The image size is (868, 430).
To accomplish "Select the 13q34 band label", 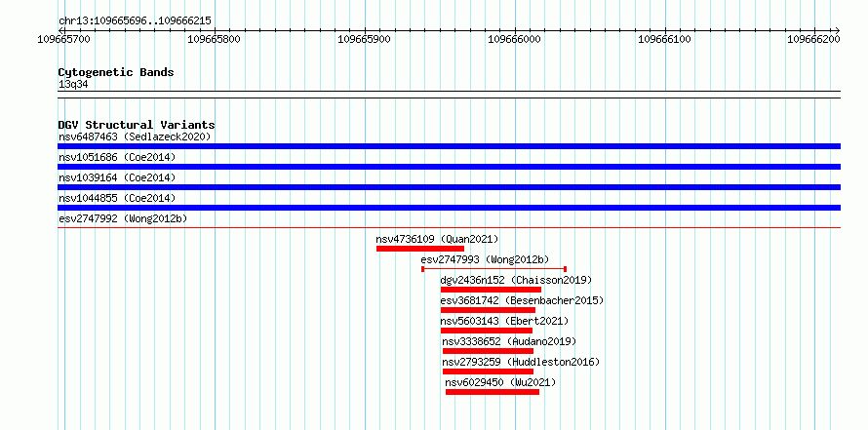I will tap(73, 85).
